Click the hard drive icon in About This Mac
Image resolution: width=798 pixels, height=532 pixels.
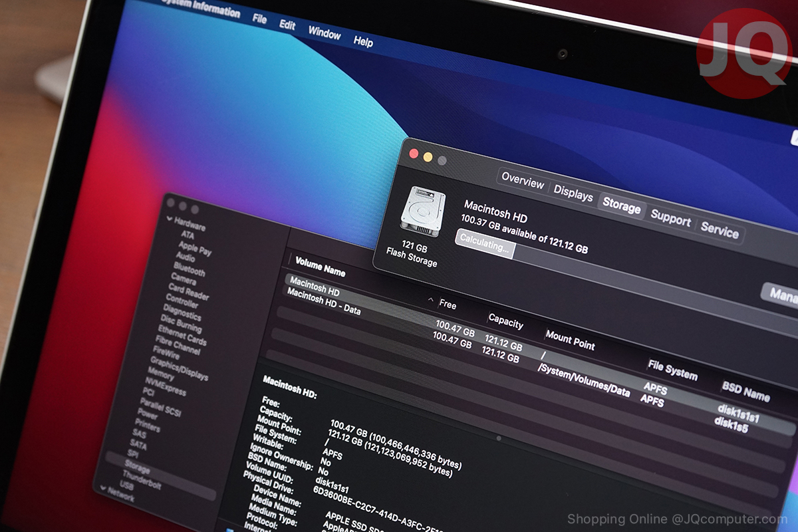[424, 211]
